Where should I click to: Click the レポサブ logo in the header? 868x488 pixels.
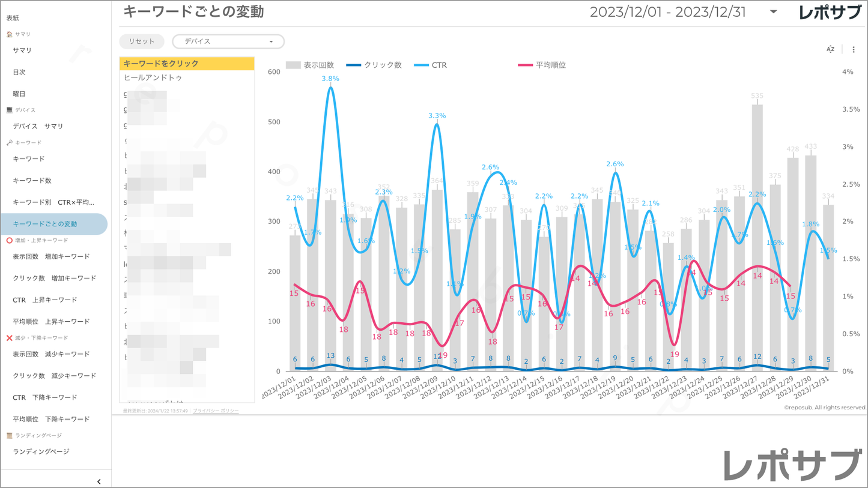tap(830, 13)
